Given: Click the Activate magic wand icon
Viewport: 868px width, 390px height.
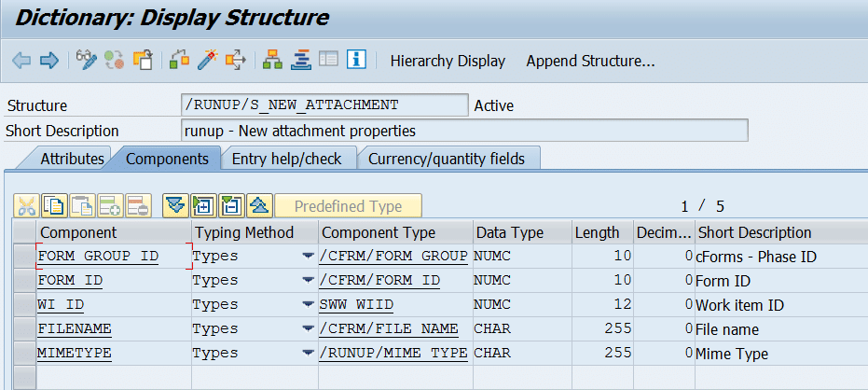Looking at the screenshot, I should pyautogui.click(x=208, y=61).
